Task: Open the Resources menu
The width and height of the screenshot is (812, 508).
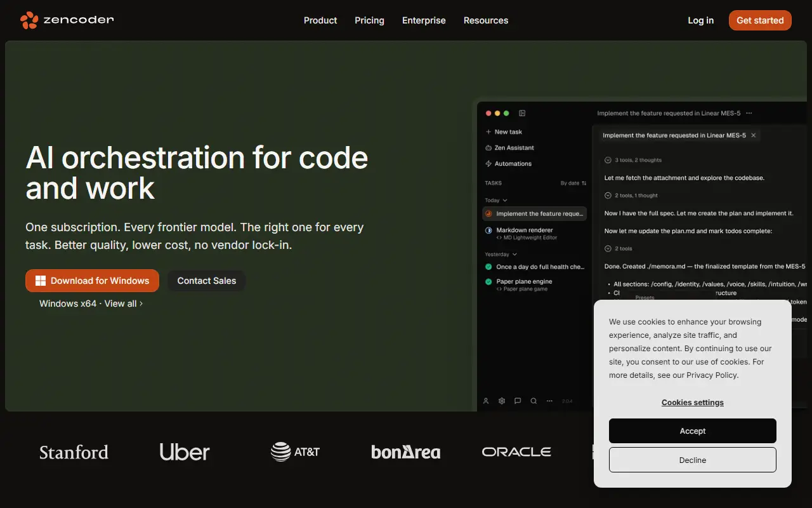Action: pyautogui.click(x=486, y=20)
